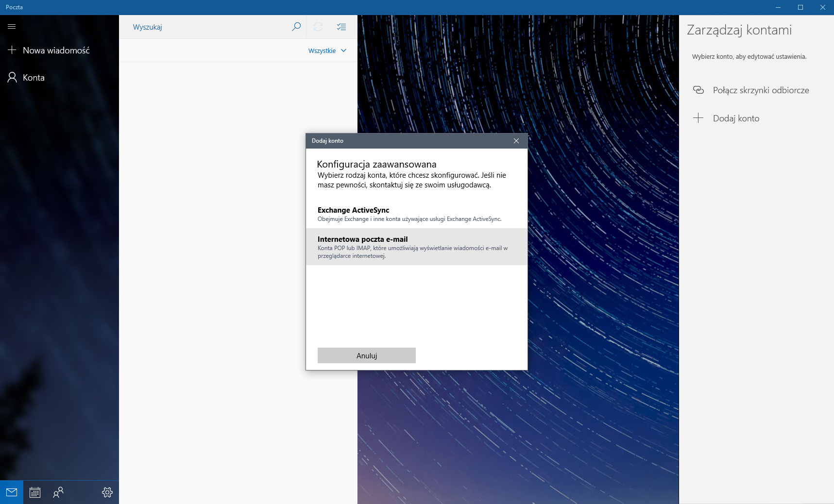
Task: Maximize the Poczta window
Action: coord(800,7)
